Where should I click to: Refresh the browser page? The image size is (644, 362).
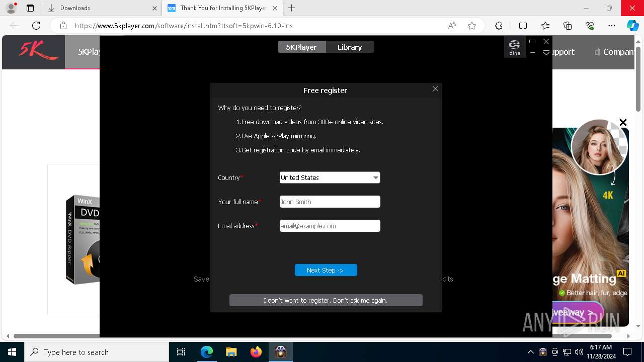click(x=36, y=26)
